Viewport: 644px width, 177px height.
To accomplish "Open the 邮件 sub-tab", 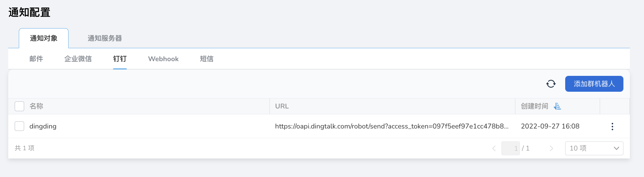I will 36,59.
